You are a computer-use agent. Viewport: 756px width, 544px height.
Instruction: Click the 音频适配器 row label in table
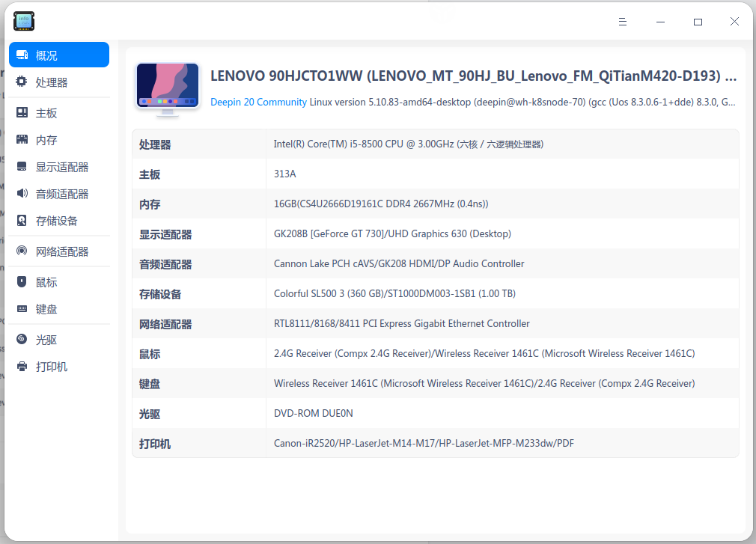click(165, 265)
